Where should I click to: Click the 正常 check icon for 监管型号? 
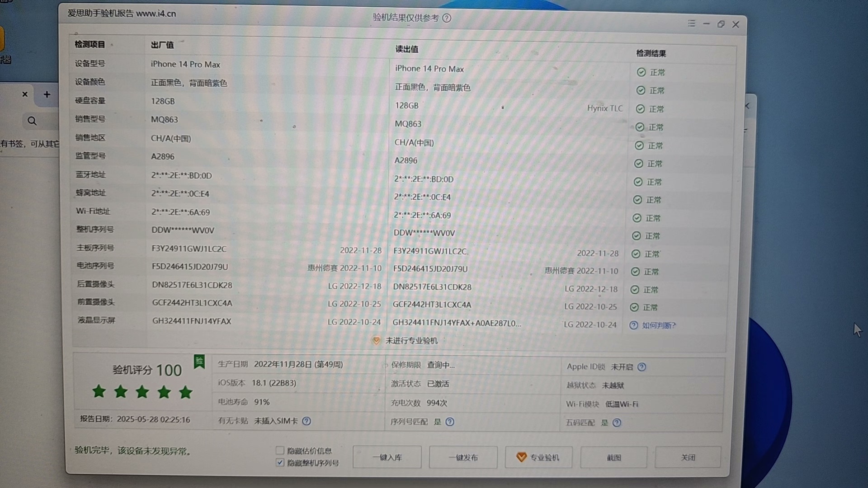pyautogui.click(x=639, y=164)
